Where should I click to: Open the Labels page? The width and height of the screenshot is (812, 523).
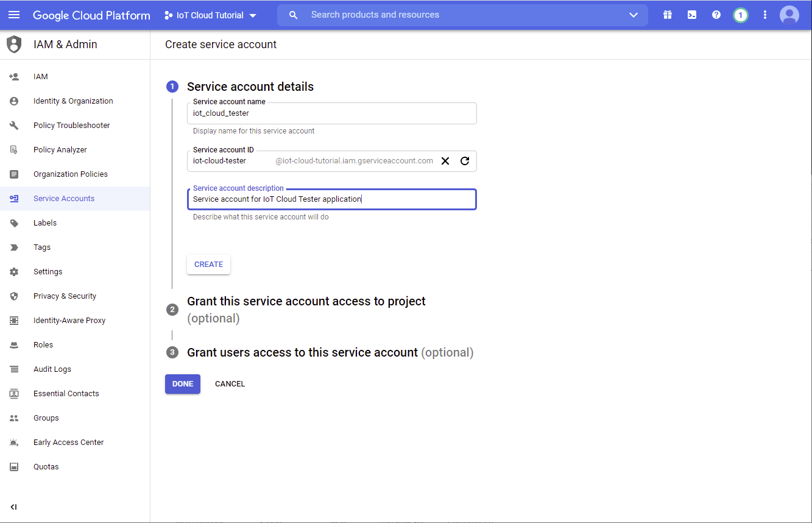tap(75, 223)
